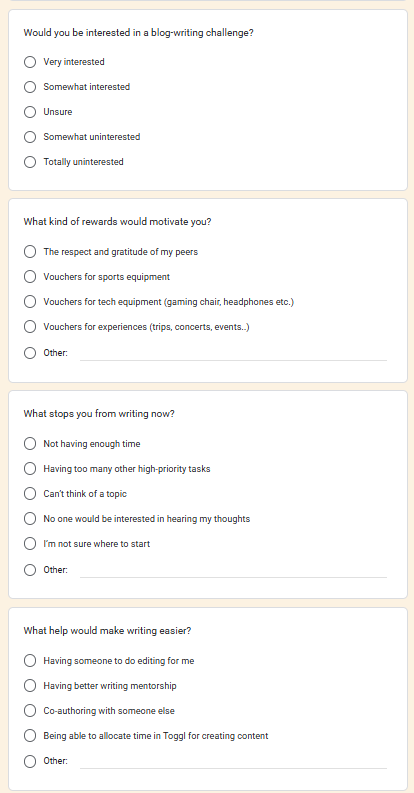Image resolution: width=414 pixels, height=793 pixels.
Task: Choose 'Vouchers for experiences' reward option
Action: (x=30, y=327)
